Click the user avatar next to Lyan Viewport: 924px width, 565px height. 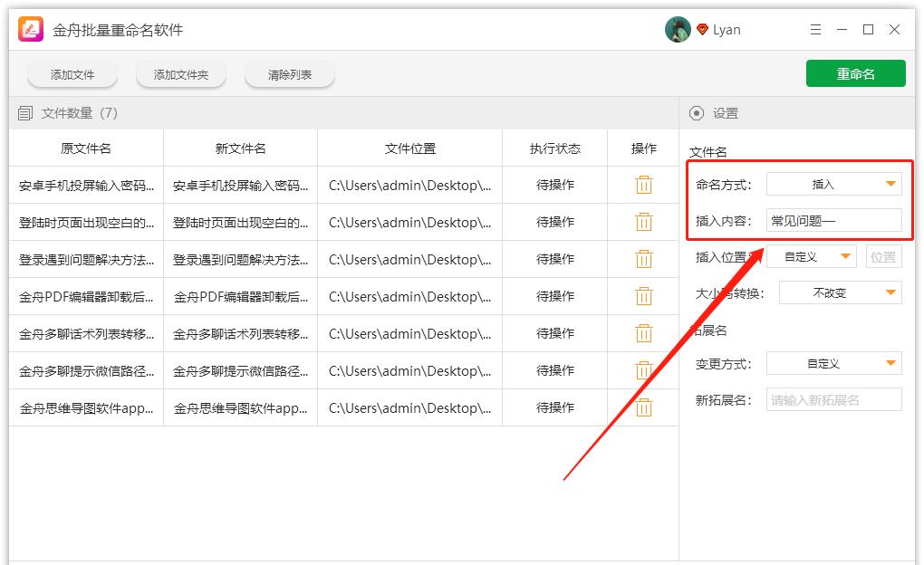tap(678, 30)
